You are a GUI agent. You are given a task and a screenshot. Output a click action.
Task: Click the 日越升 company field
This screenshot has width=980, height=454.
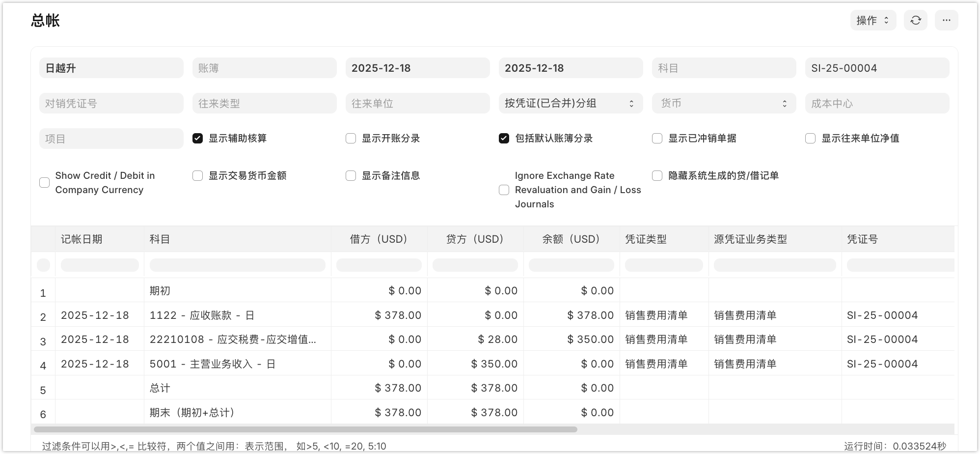tap(111, 68)
